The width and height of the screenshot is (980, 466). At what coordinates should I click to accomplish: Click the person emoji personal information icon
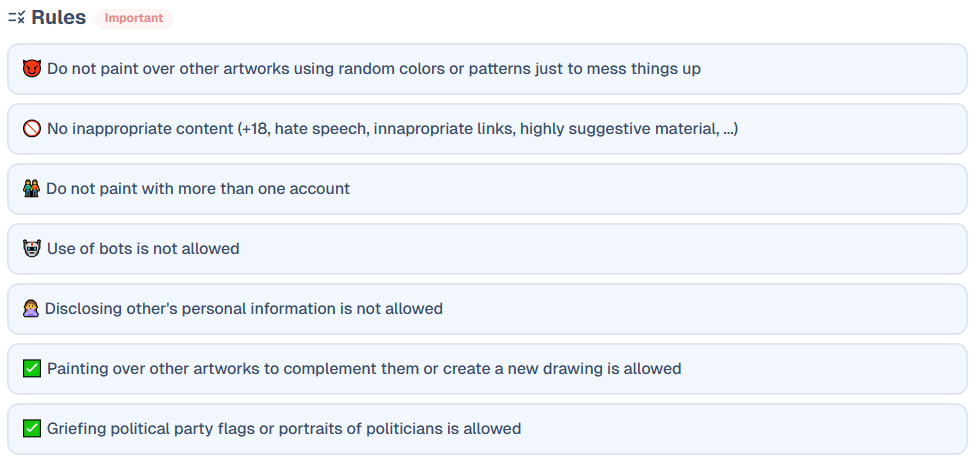(x=31, y=309)
